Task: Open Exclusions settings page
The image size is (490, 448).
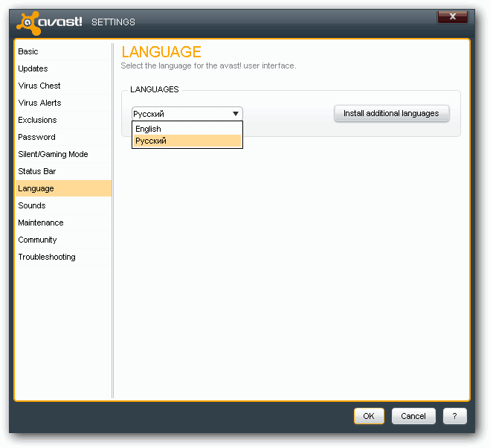Action: coord(63,120)
